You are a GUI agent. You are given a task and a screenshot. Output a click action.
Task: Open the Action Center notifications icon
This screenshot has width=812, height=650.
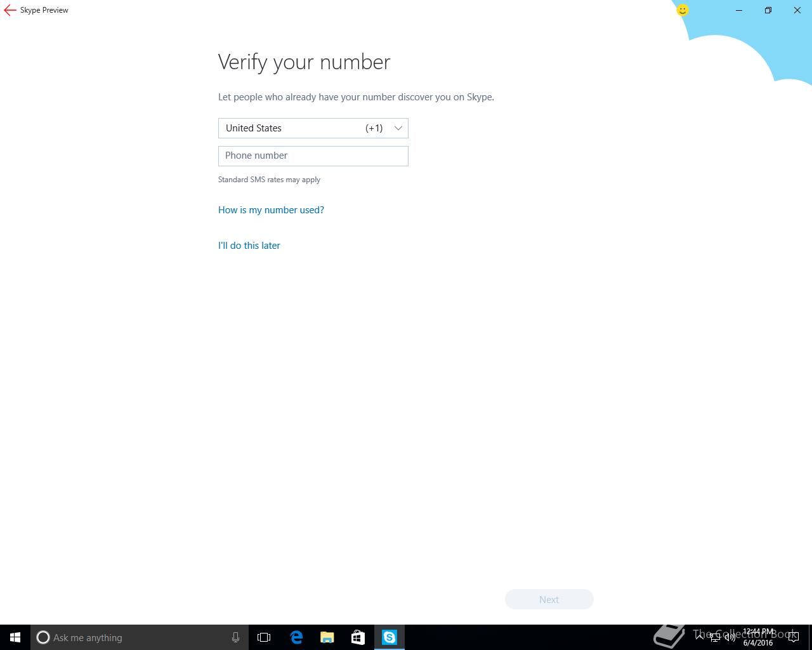click(x=794, y=637)
